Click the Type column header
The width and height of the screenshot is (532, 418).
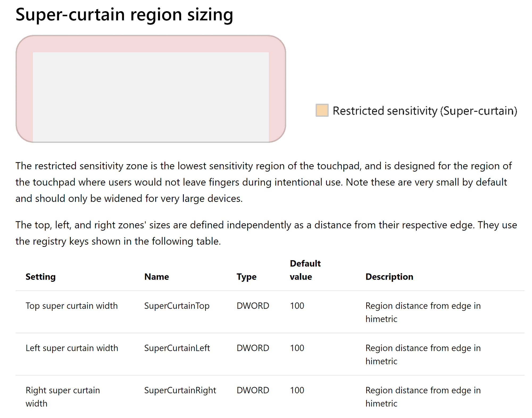[246, 277]
